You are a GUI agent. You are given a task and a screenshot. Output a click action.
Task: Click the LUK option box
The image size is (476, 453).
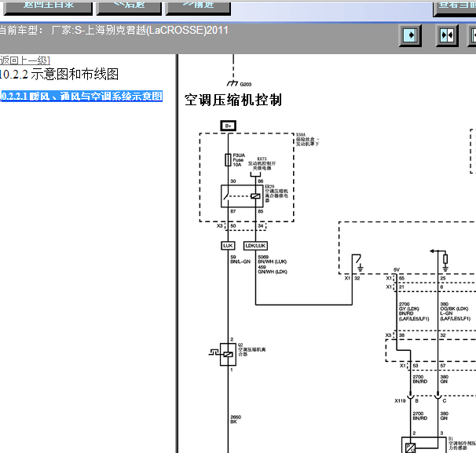[x=228, y=246]
